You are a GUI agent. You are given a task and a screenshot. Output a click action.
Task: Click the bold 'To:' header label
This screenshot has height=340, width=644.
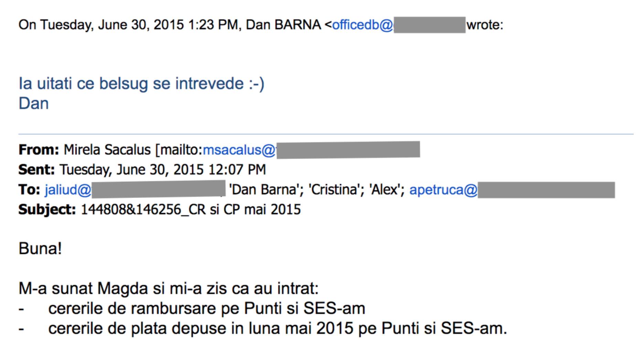tap(29, 190)
